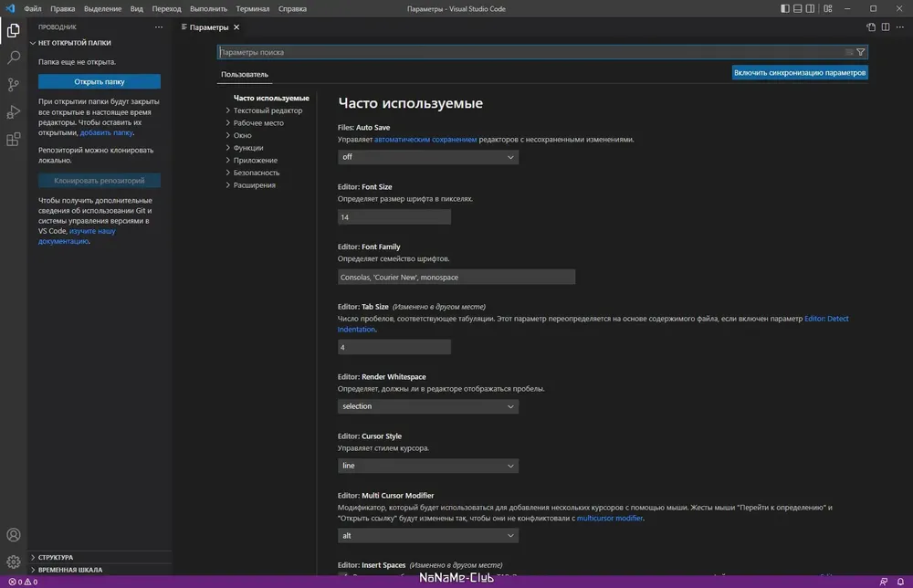
Task: Open Explorer panel more actions ellipsis
Action: (159, 27)
